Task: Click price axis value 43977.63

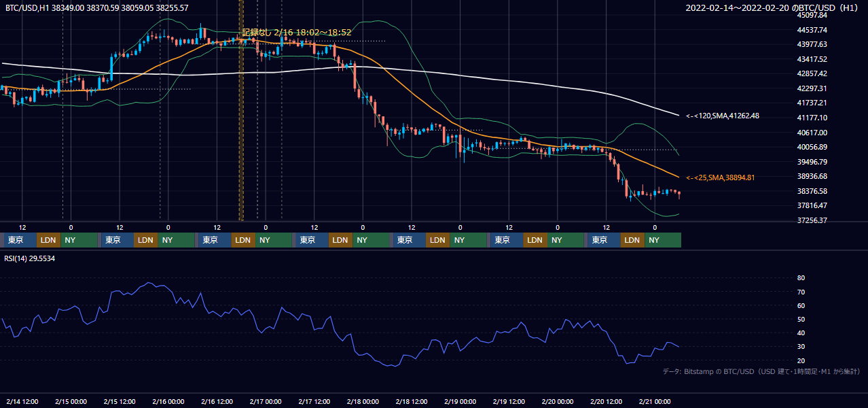Action: [812, 44]
